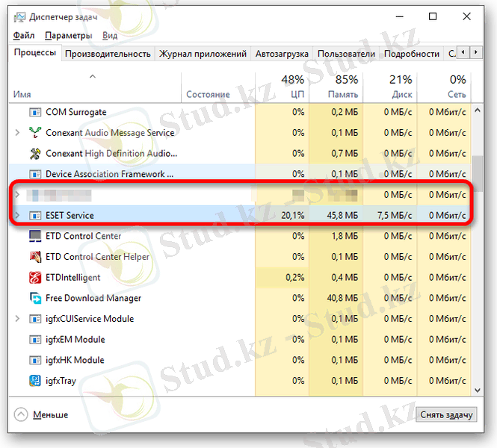
Task: Click the igfxCUIService Module icon
Action: 35,319
